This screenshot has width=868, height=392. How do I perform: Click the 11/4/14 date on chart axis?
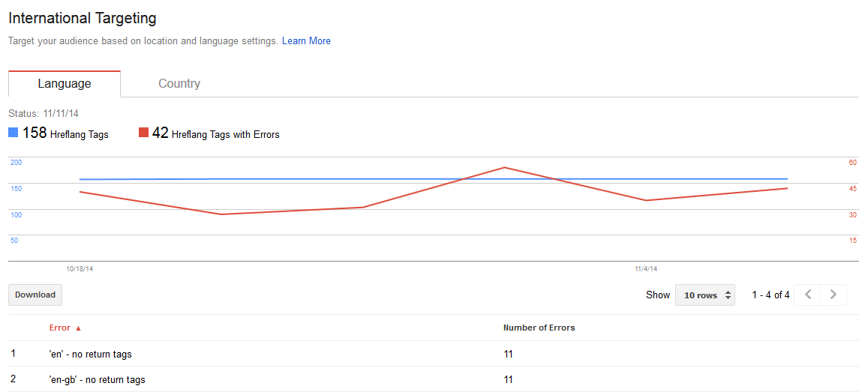click(646, 268)
